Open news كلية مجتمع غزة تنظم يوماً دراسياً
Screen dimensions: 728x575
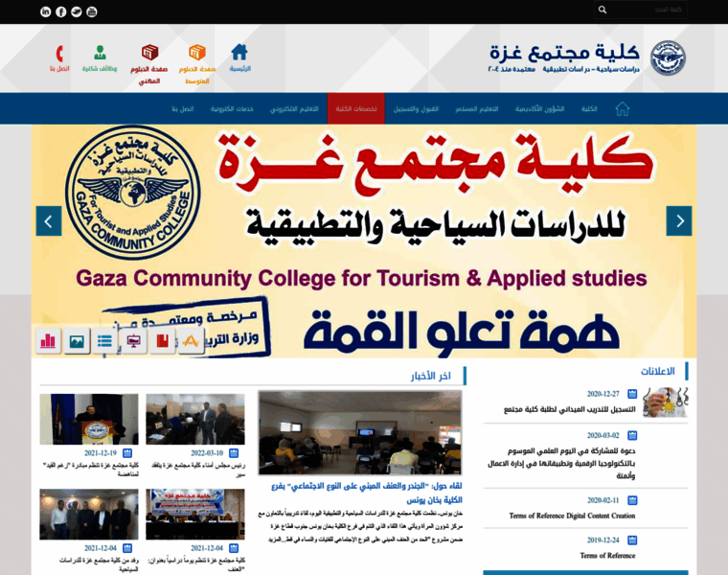[x=196, y=564]
